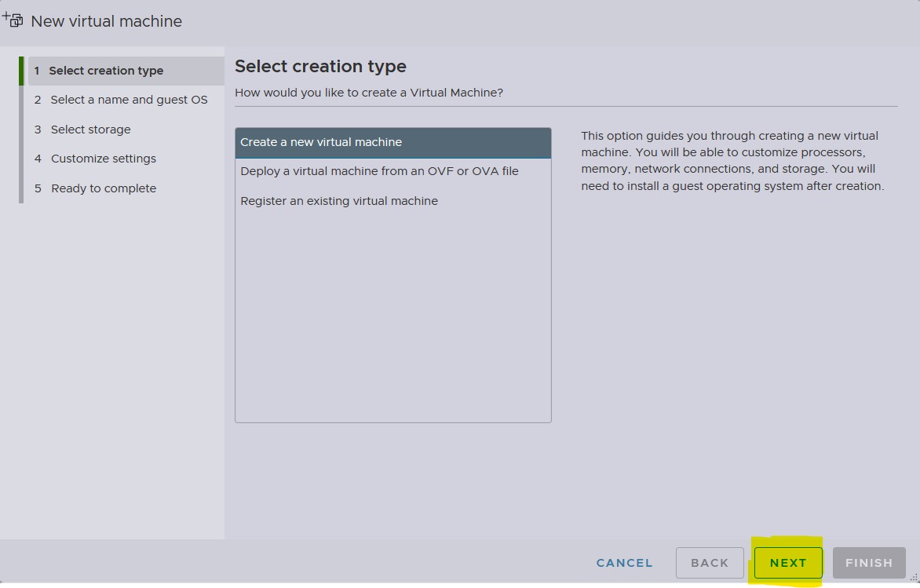The width and height of the screenshot is (920, 588).
Task: Proceed with the highlighted Next button
Action: (x=788, y=563)
